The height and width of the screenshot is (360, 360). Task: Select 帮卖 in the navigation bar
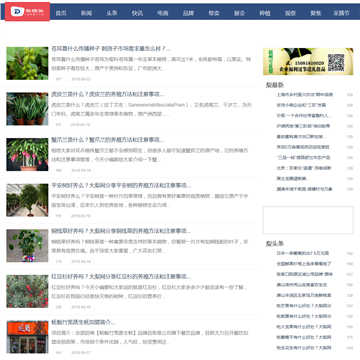pos(214,13)
